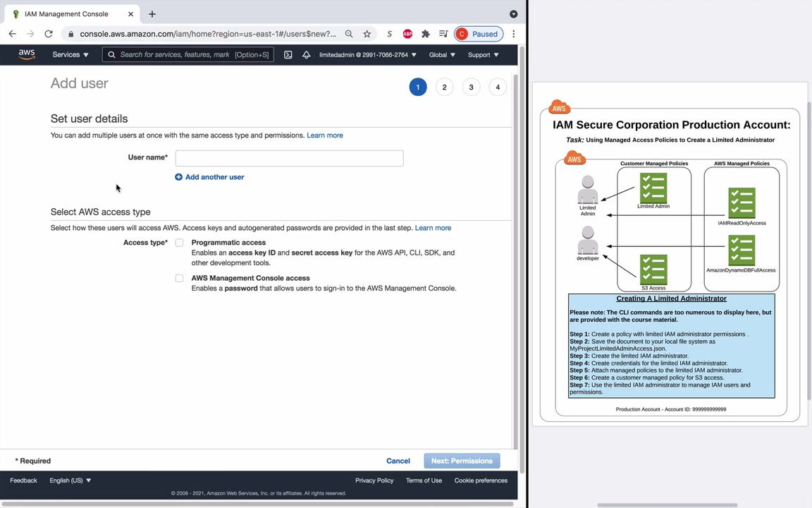Click the Paused profile button
The width and height of the screenshot is (812, 508).
point(479,34)
